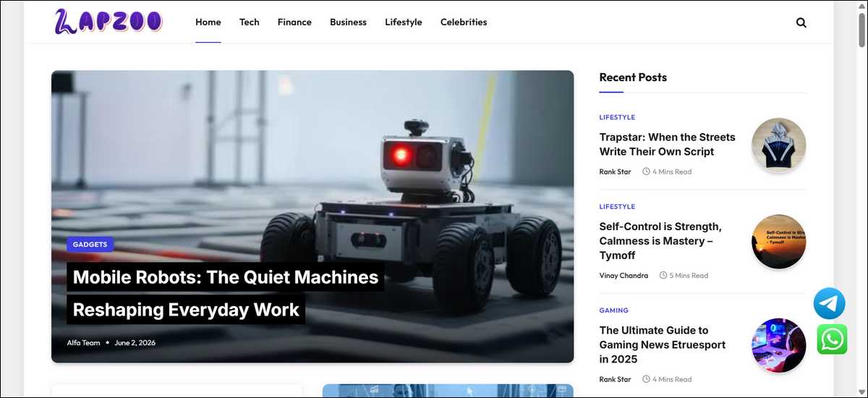868x398 pixels.
Task: Open the Telegram floating chat icon
Action: coord(829,303)
